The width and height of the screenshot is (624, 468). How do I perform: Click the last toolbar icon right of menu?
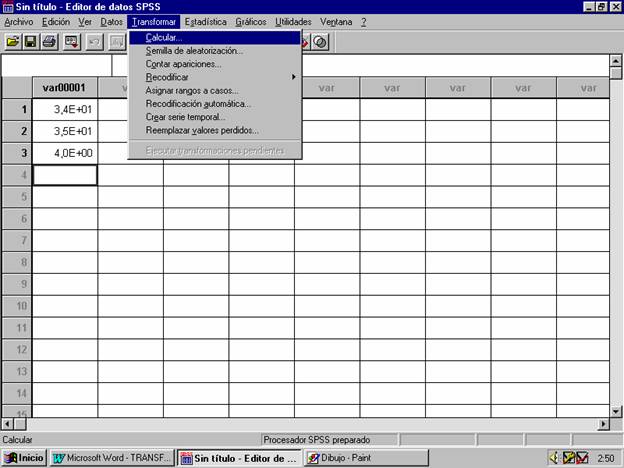pyautogui.click(x=320, y=42)
